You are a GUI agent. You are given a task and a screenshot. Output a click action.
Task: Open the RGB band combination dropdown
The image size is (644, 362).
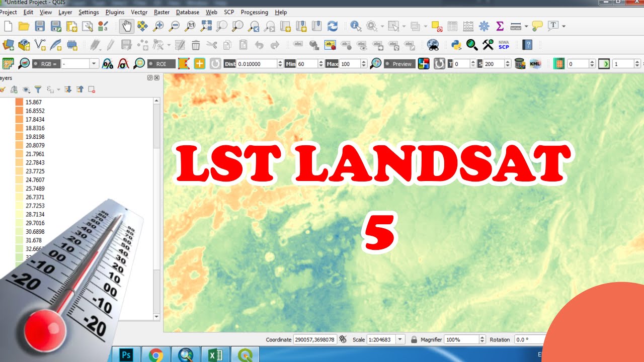(94, 64)
